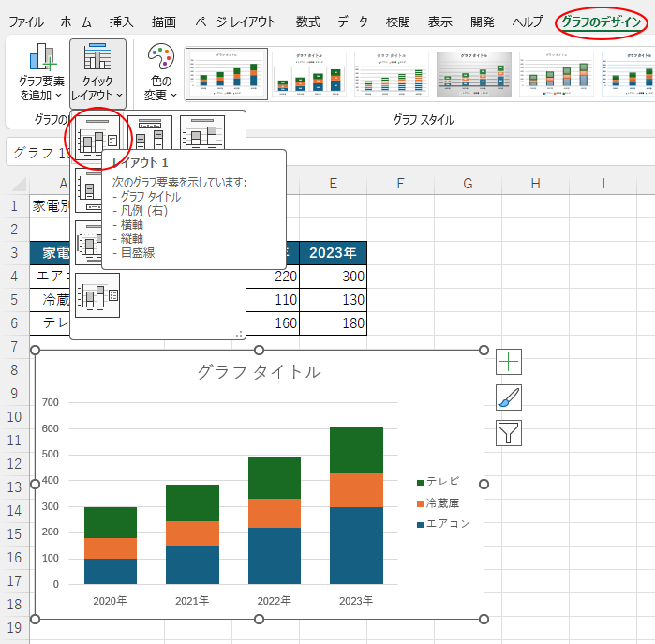Click the Add Chart Element (グラフ要素を追加) button
The width and height of the screenshot is (655, 644).
(41, 73)
